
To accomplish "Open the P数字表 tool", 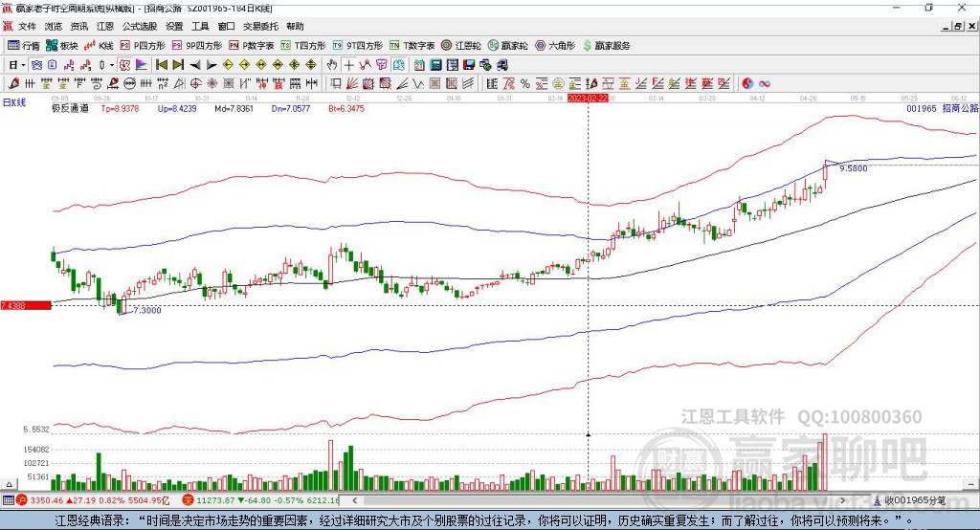I will tap(252, 46).
